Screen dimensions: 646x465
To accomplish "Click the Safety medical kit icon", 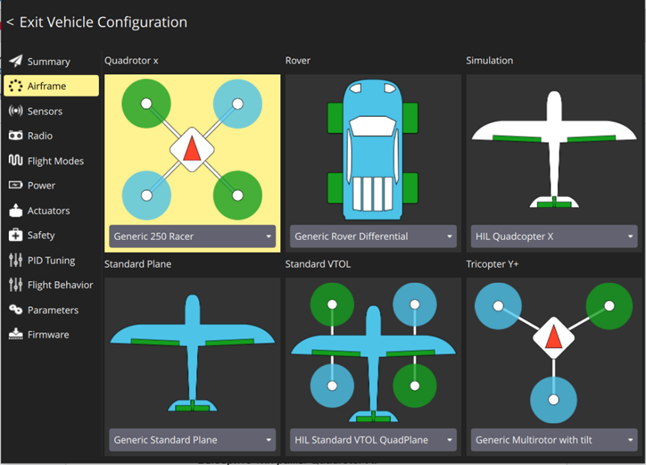I will pyautogui.click(x=16, y=235).
